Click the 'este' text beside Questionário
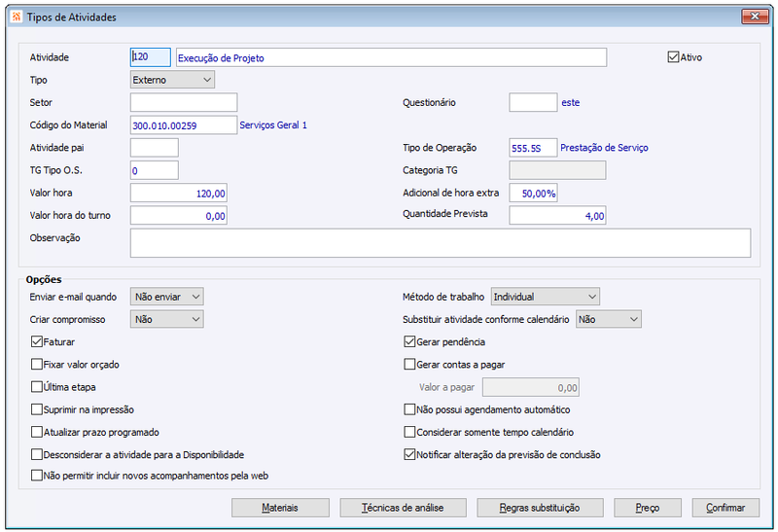This screenshot has width=778, height=532. tap(570, 102)
